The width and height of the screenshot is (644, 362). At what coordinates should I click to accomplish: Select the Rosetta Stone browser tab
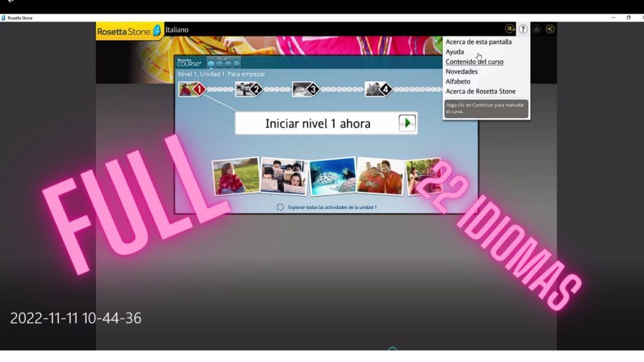(19, 18)
